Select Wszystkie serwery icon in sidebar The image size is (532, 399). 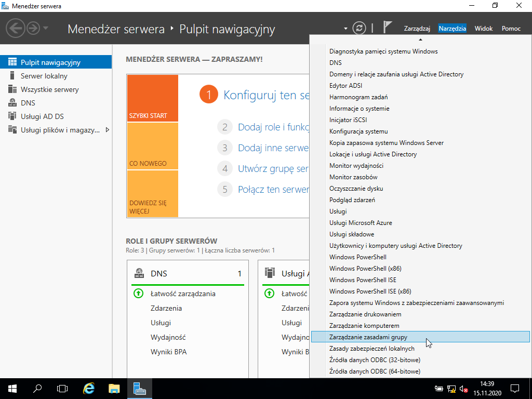12,89
